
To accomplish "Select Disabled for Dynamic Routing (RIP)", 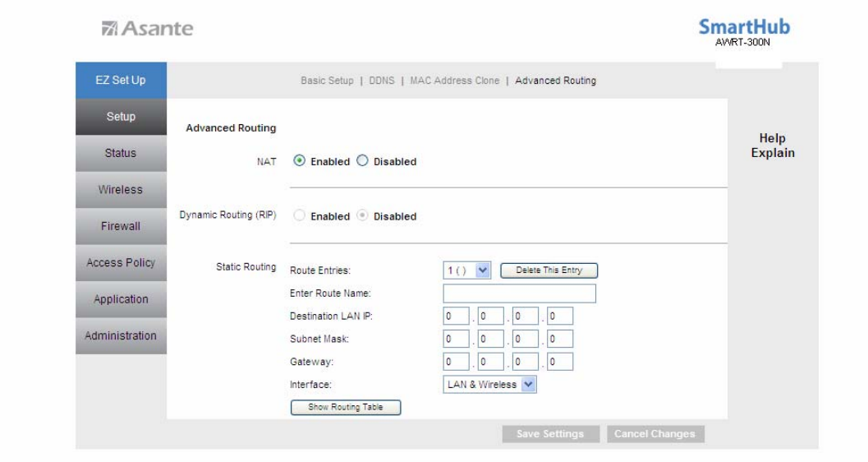I will pyautogui.click(x=362, y=215).
